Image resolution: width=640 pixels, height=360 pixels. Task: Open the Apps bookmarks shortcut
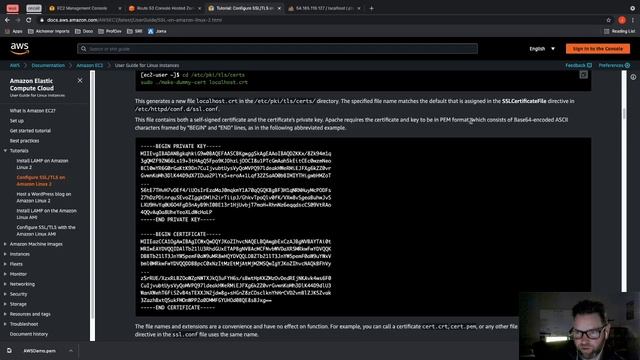coord(14,31)
